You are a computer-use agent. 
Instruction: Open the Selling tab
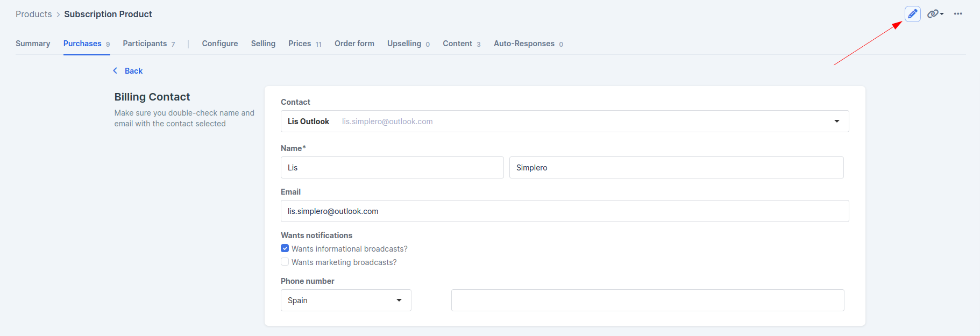[x=263, y=44]
